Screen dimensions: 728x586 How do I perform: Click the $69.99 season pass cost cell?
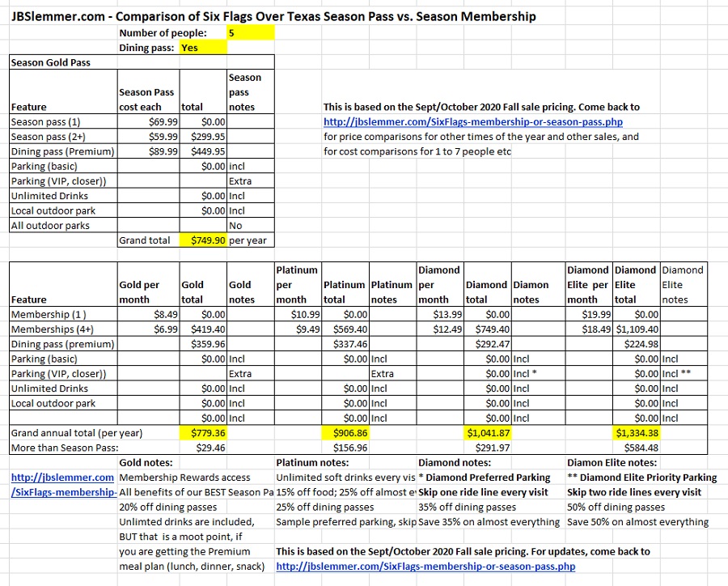tap(149, 121)
